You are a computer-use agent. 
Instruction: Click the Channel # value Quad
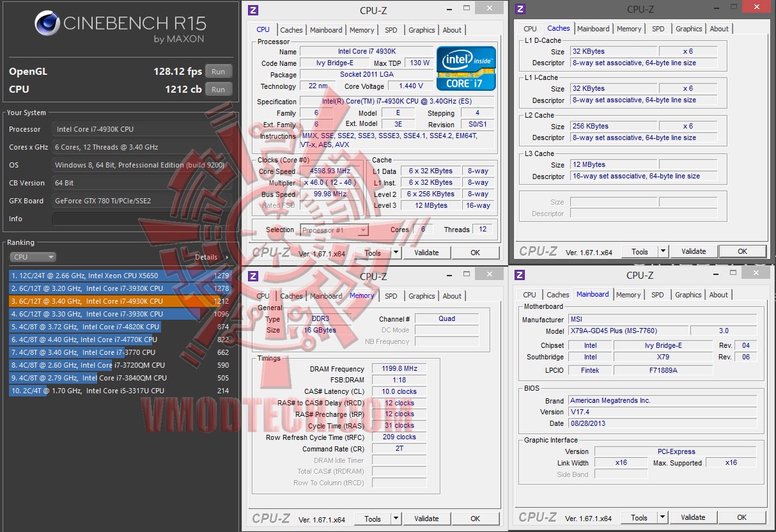coord(447,318)
